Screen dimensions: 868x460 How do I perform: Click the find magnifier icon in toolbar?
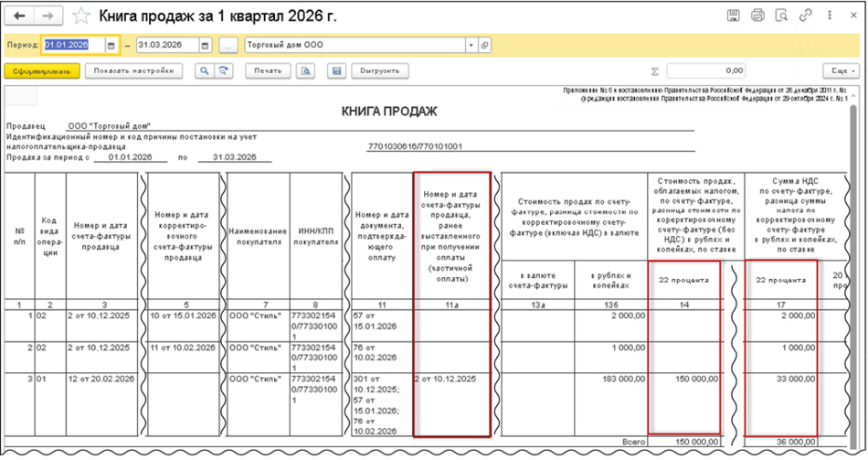(x=204, y=70)
